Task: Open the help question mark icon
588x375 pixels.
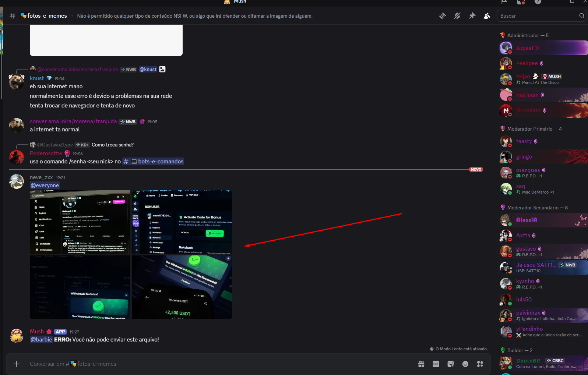Action: point(538,2)
